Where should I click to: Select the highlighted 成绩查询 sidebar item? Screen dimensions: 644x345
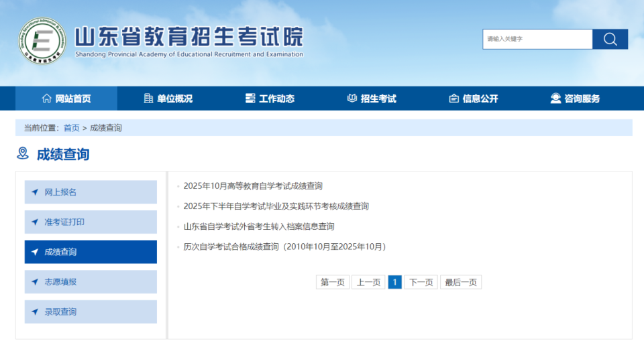click(x=91, y=252)
